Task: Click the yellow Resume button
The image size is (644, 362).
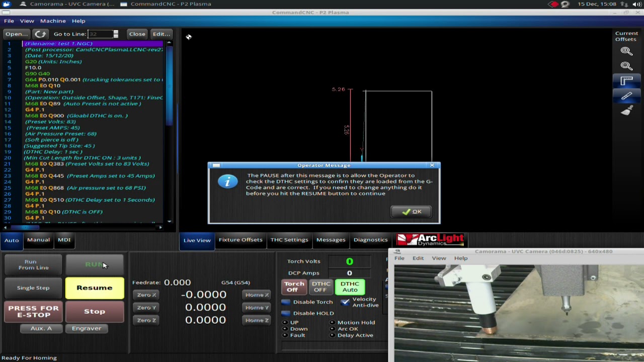Action: [x=95, y=288]
